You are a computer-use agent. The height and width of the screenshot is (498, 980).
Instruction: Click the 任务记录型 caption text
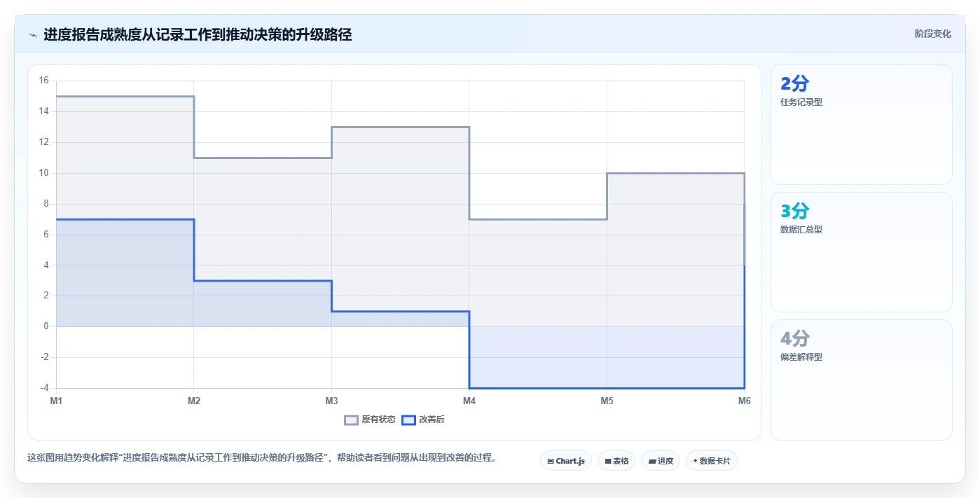[x=801, y=102]
